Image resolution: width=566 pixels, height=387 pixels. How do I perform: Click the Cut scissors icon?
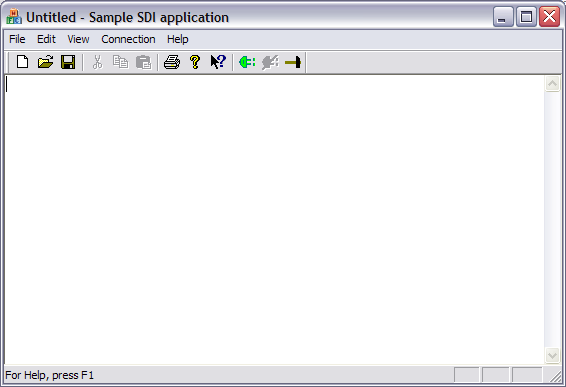click(x=97, y=62)
